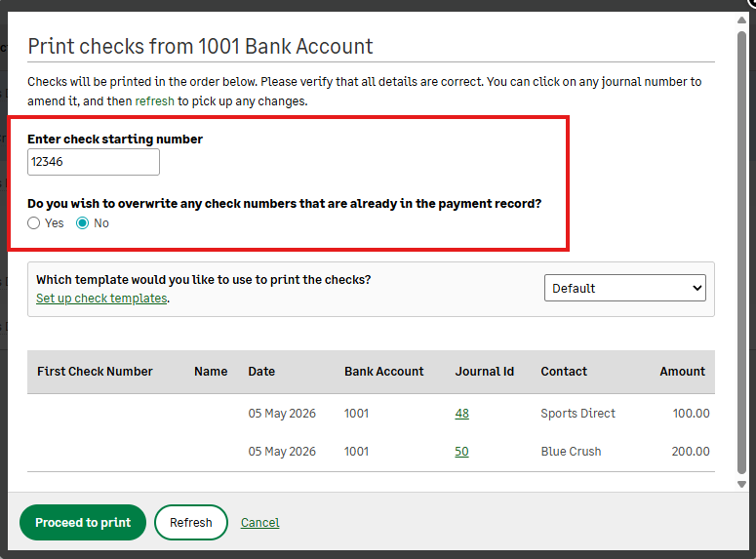Click bank account 1001 in Sports Direct row
Viewport: 756px width, 559px height.
[356, 414]
